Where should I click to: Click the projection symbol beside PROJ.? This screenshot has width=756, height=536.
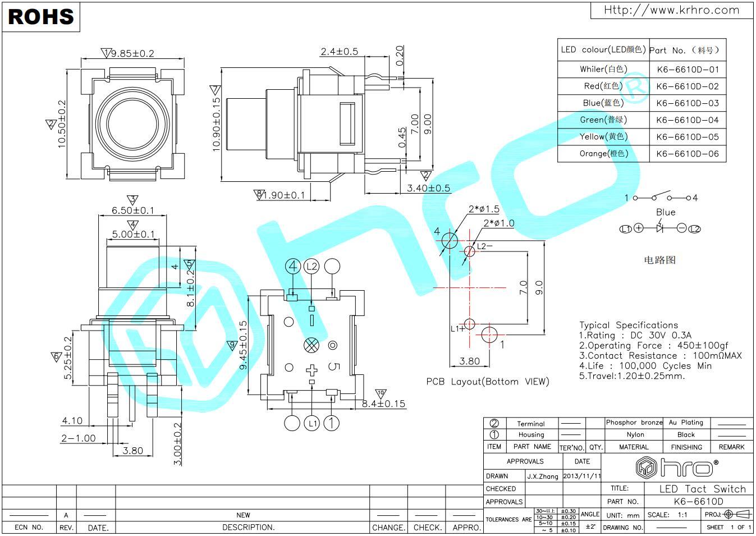point(736,514)
